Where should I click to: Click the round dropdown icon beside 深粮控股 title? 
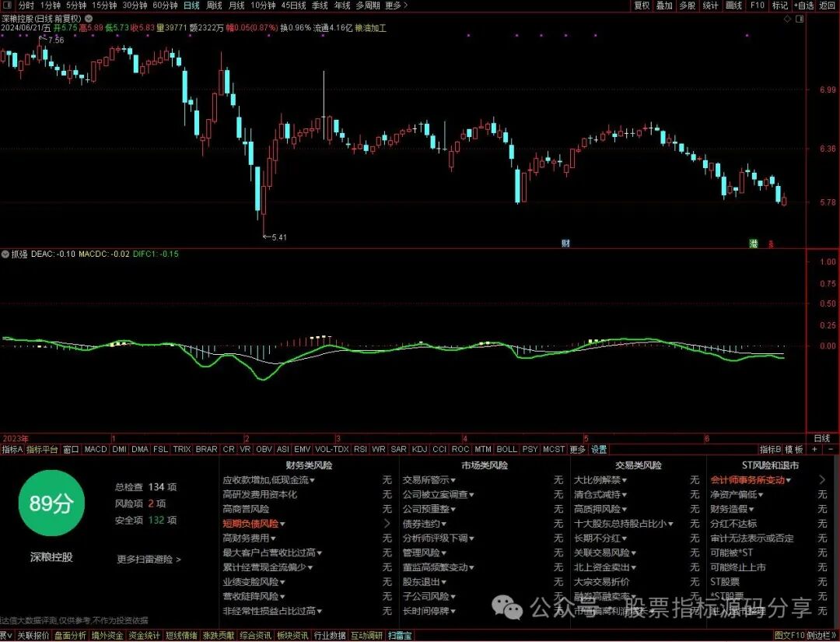(x=89, y=18)
